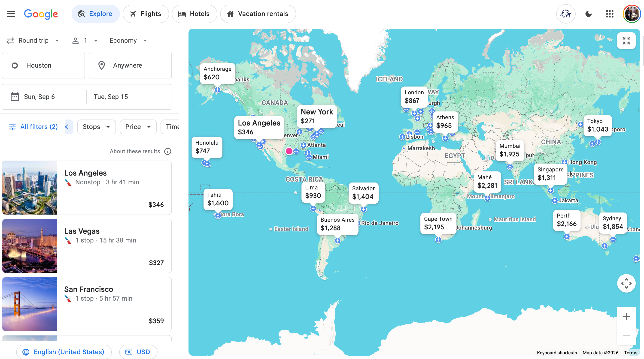The image size is (644, 359).
Task: Open the Los Angeles result card
Action: click(87, 188)
